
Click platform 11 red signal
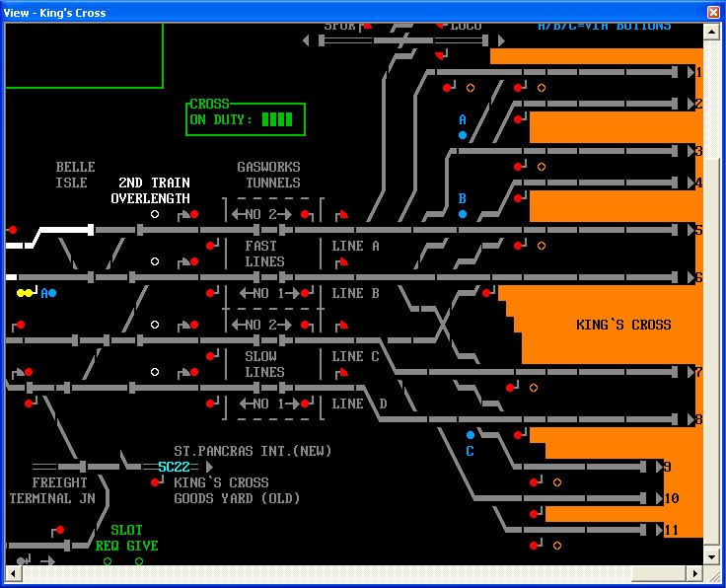pyautogui.click(x=534, y=546)
